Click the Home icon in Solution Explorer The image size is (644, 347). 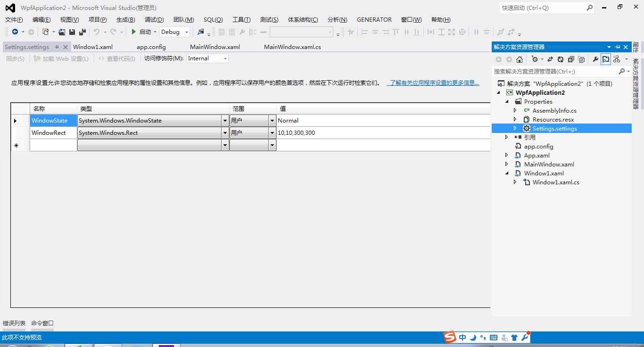tap(520, 59)
